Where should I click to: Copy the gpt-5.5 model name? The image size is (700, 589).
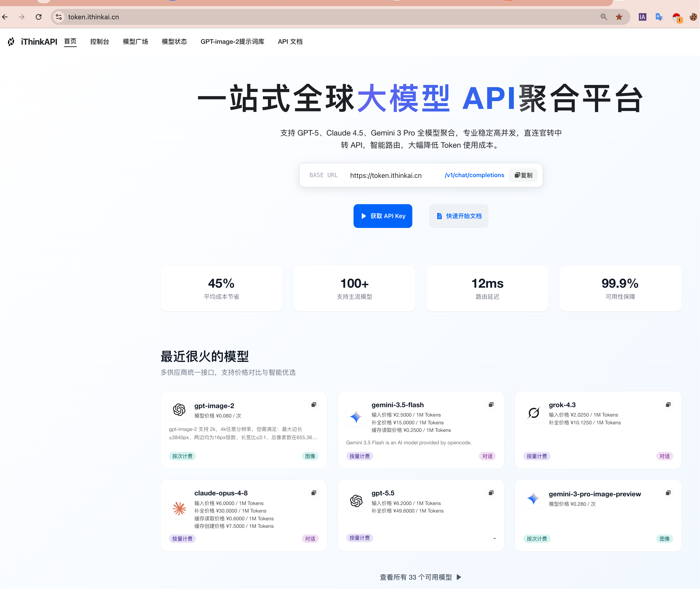[x=491, y=493]
